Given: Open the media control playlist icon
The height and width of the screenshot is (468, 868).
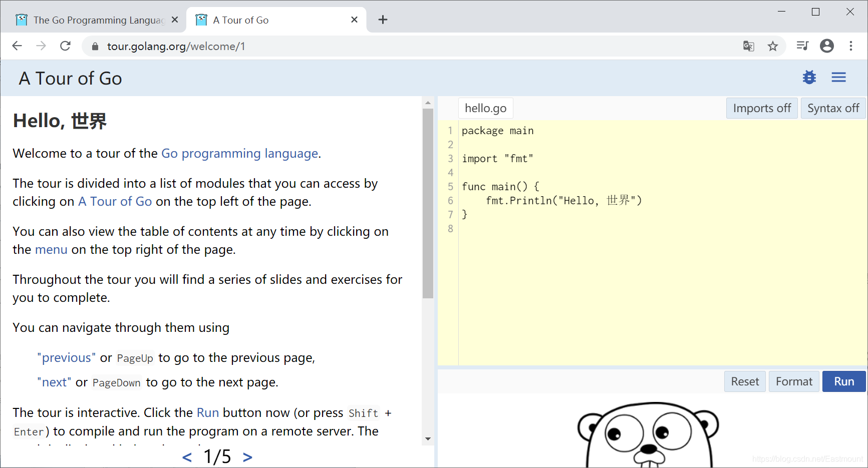Looking at the screenshot, I should (x=802, y=46).
